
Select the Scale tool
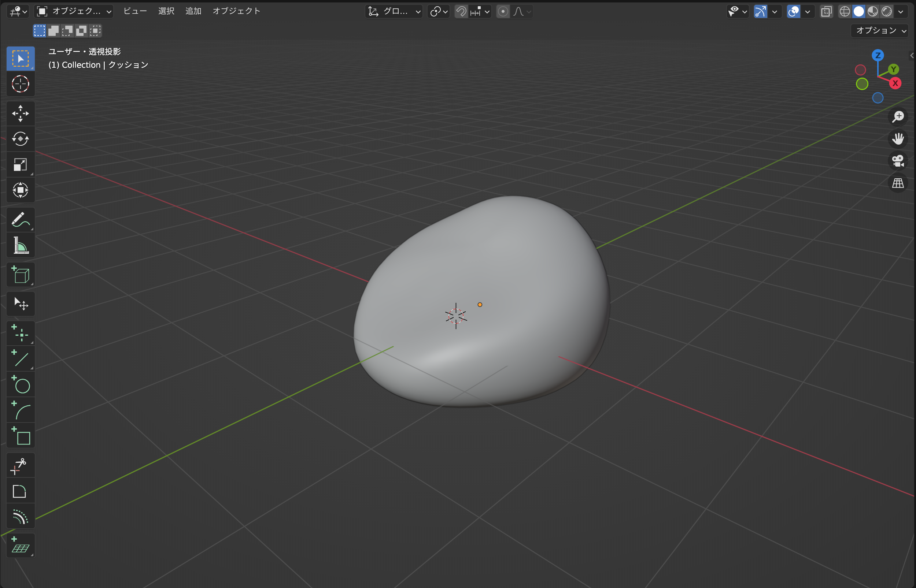coord(20,164)
